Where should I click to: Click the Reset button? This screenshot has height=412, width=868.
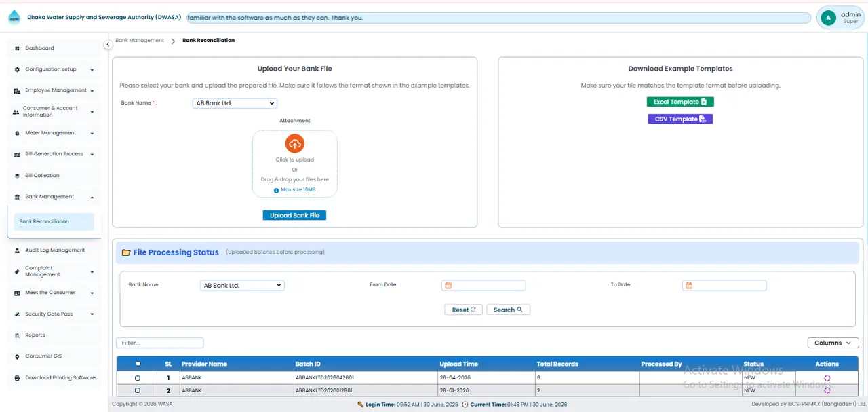[x=463, y=310]
